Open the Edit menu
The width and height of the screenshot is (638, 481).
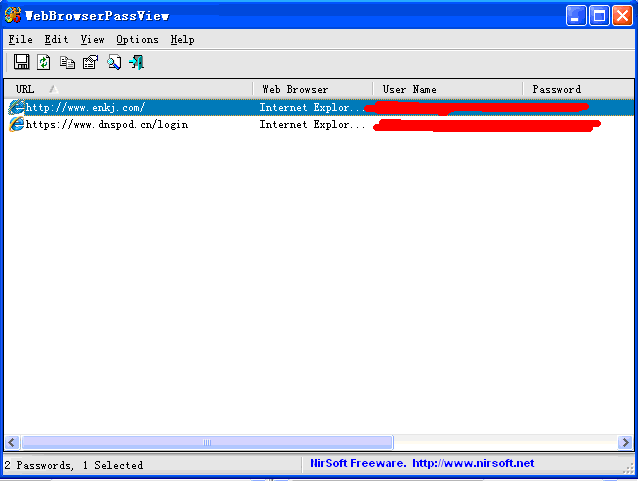56,39
